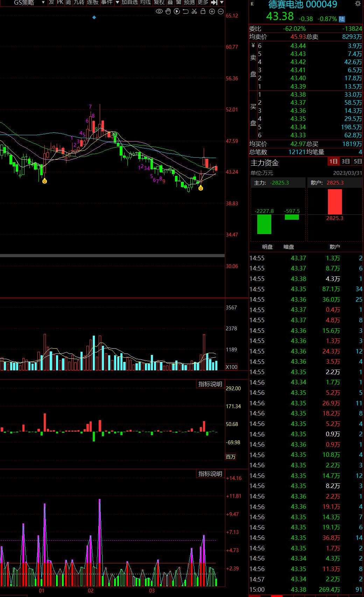Click the X100 volume unit label
The image size is (364, 597).
[x=231, y=367]
